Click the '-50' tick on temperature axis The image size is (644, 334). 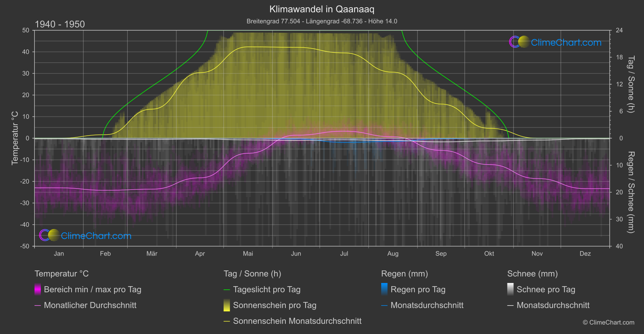coord(25,246)
